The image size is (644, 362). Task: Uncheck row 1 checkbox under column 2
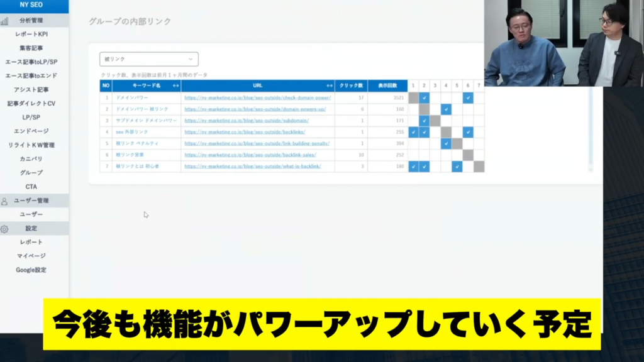coord(425,98)
